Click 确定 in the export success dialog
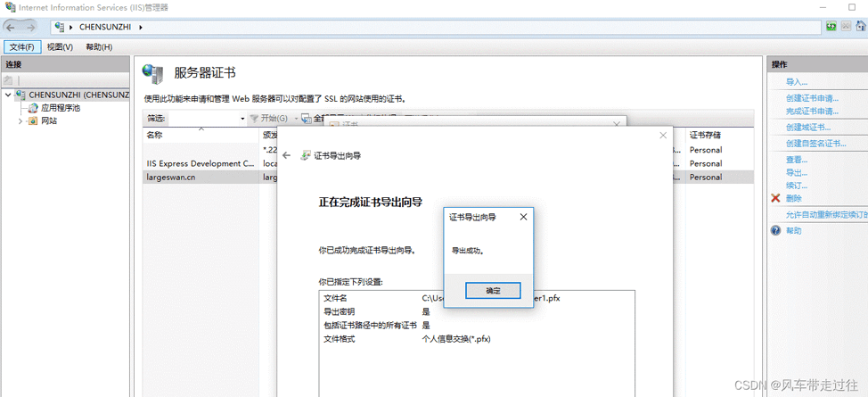This screenshot has width=868, height=397. tap(493, 291)
